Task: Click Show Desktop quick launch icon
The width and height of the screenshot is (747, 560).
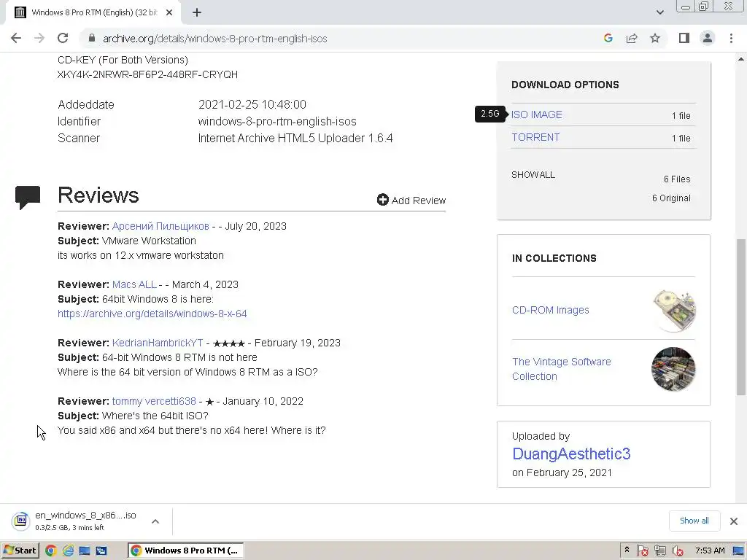Action: click(x=85, y=551)
